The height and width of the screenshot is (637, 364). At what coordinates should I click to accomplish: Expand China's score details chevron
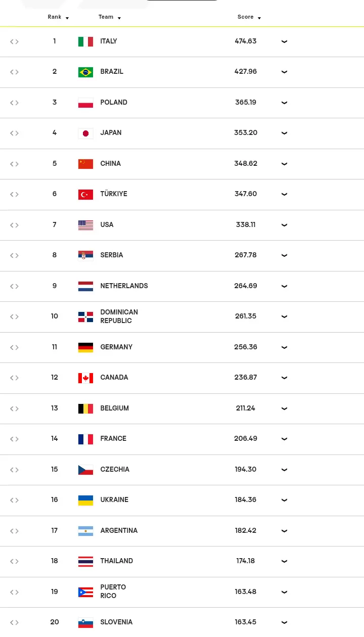click(x=284, y=164)
